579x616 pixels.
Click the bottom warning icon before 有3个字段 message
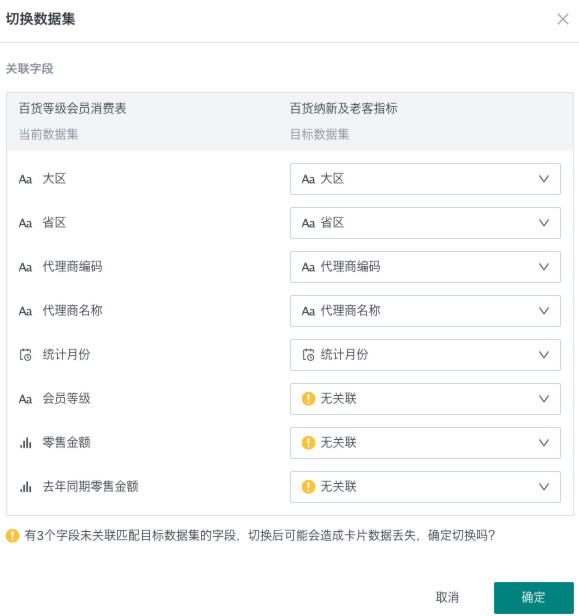click(13, 535)
